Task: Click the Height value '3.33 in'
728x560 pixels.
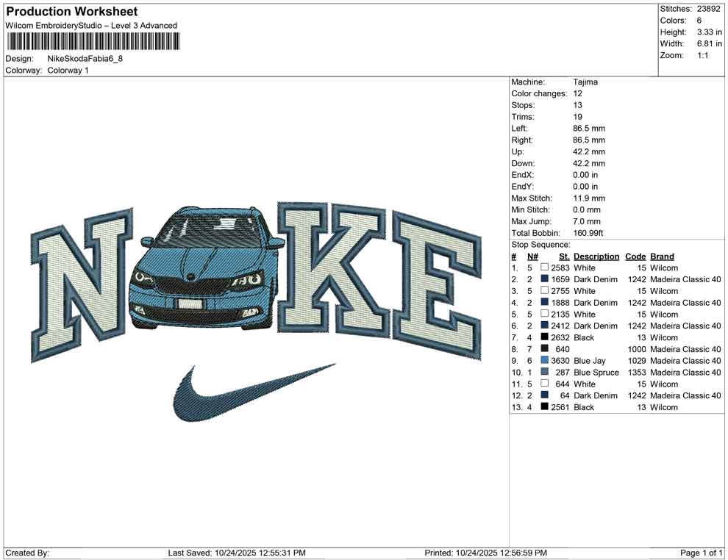Action: (x=709, y=32)
